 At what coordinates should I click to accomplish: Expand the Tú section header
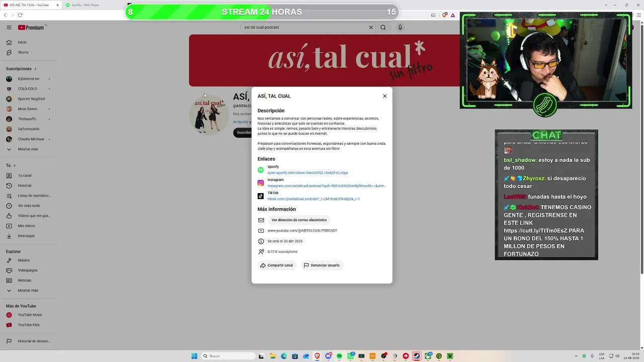(11, 165)
